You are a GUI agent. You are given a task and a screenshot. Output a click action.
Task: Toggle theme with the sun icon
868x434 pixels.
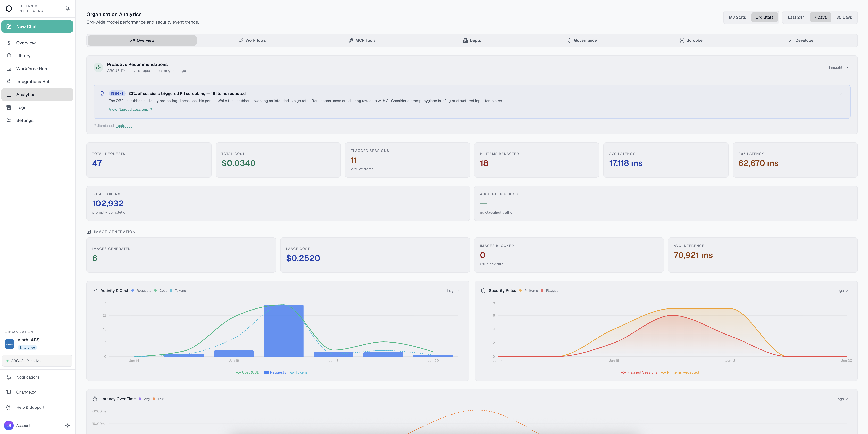pos(68,425)
